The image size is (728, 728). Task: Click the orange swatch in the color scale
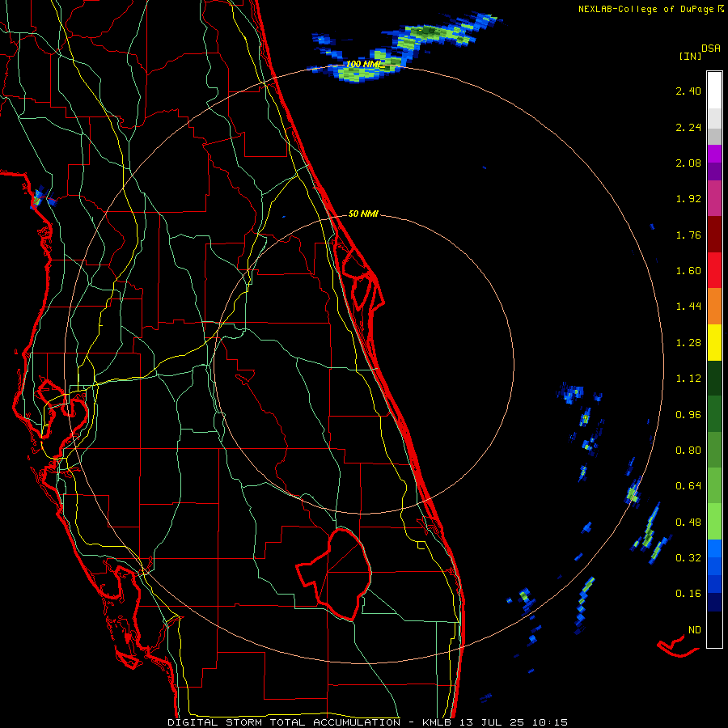pyautogui.click(x=714, y=307)
